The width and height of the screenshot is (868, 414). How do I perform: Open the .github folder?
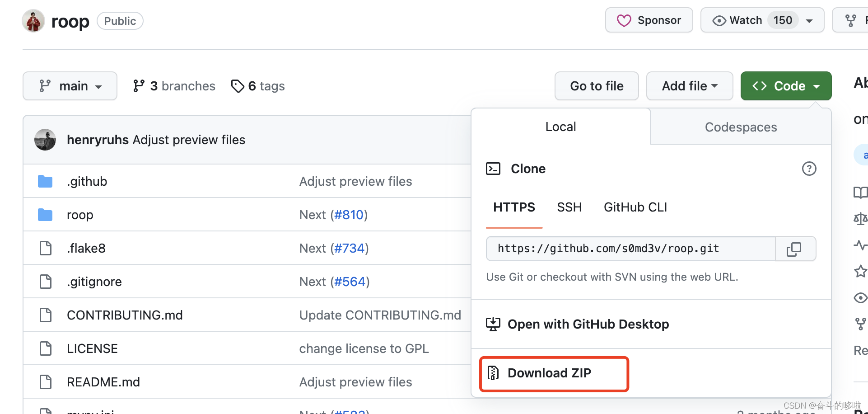(x=87, y=181)
